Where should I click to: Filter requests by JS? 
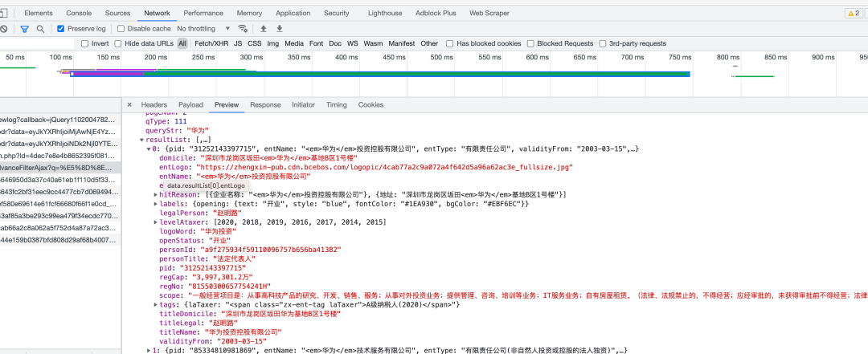[x=238, y=43]
